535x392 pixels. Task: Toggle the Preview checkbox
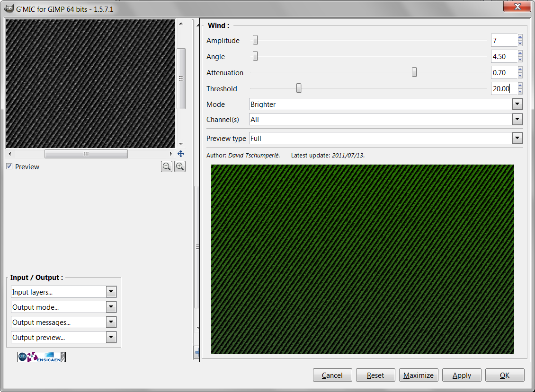pyautogui.click(x=10, y=166)
